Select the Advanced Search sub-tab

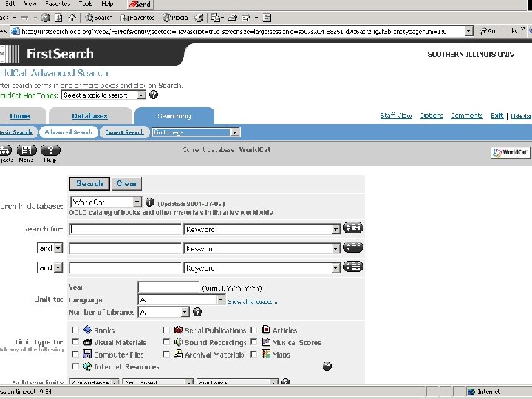pos(69,132)
